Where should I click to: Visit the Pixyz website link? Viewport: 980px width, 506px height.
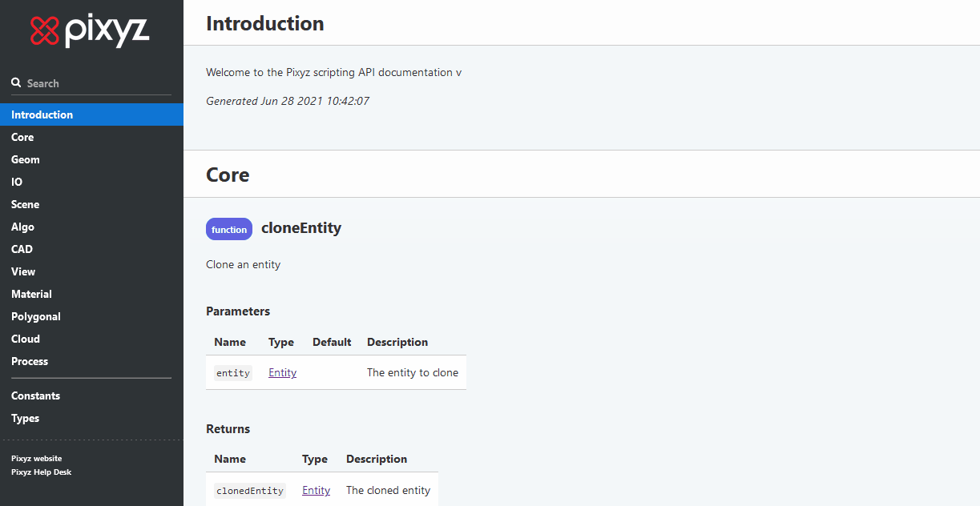click(37, 459)
